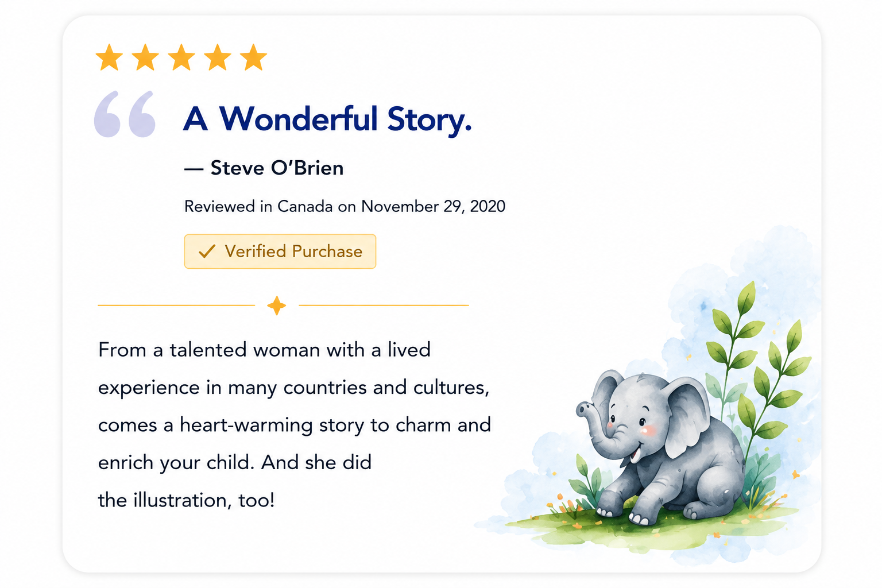882x588 pixels.
Task: Click the closing line "the illustration, too!"
Action: click(x=187, y=500)
